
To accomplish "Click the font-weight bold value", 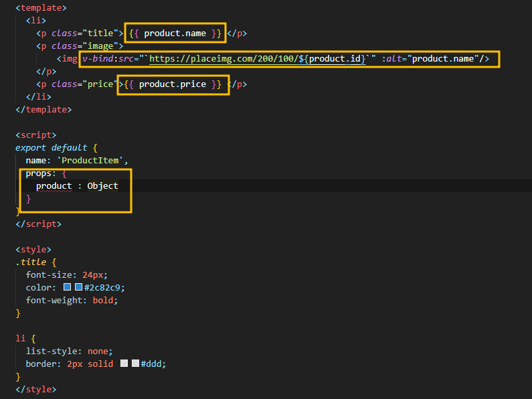I will [x=103, y=301].
